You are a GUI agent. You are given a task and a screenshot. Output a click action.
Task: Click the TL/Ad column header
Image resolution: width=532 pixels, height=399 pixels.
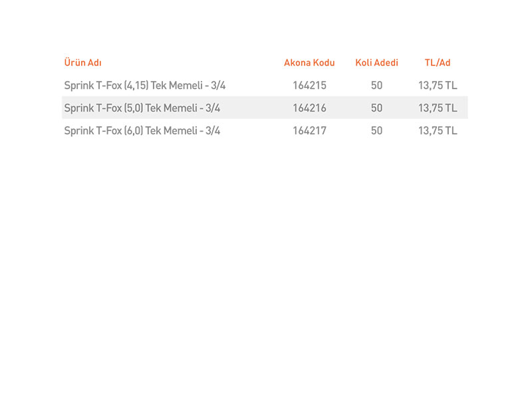tap(438, 63)
